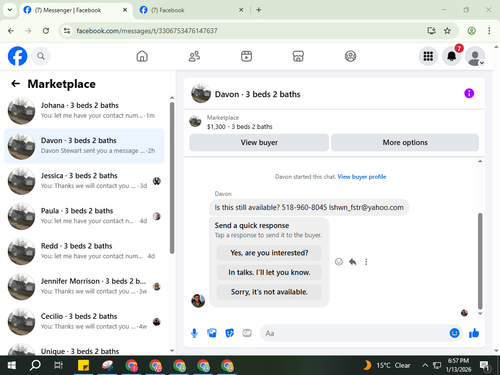Close the Messenger | Facebook tab

point(125,10)
